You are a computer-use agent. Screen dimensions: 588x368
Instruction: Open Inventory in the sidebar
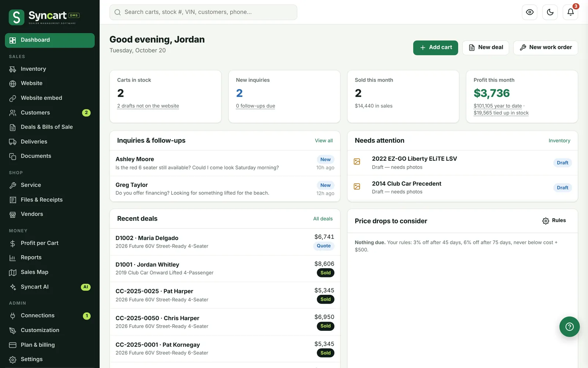[x=50, y=69]
